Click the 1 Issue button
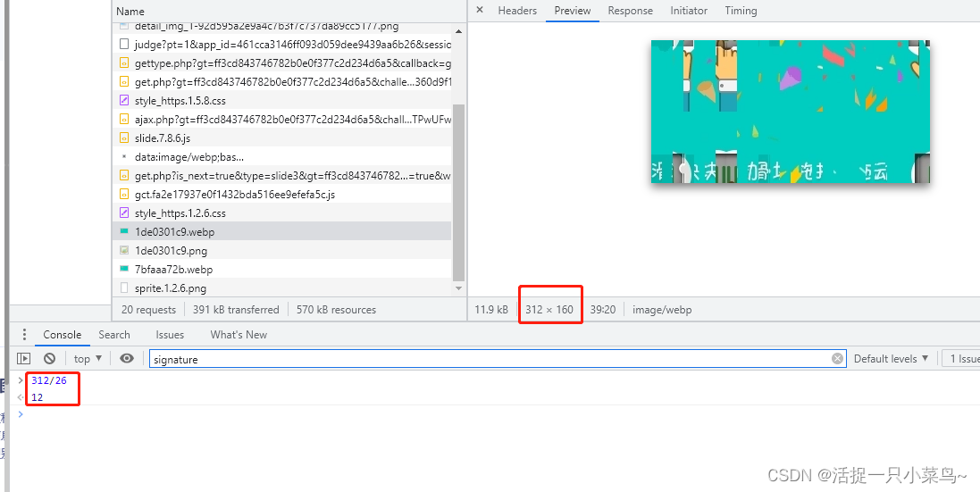The height and width of the screenshot is (492, 980). coord(964,359)
